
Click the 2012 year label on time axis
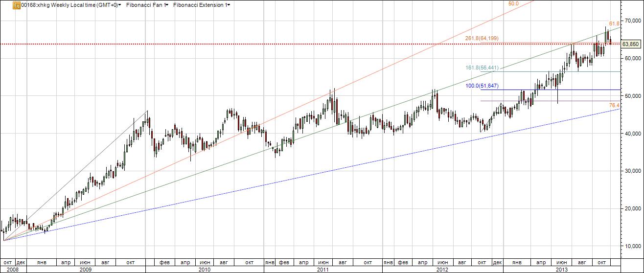pos(442,269)
